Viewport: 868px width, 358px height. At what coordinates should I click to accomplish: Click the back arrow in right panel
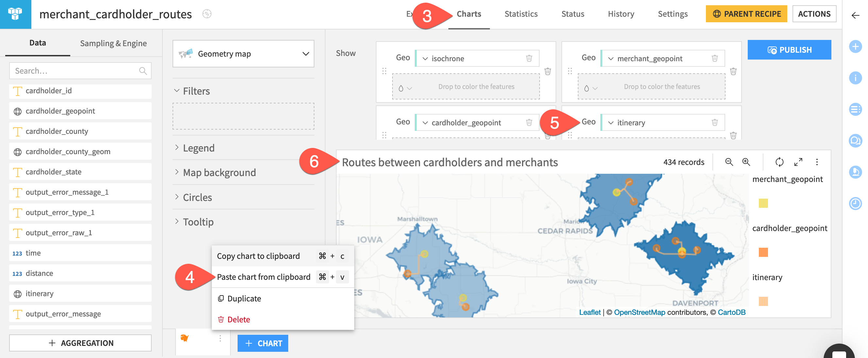pyautogui.click(x=855, y=15)
